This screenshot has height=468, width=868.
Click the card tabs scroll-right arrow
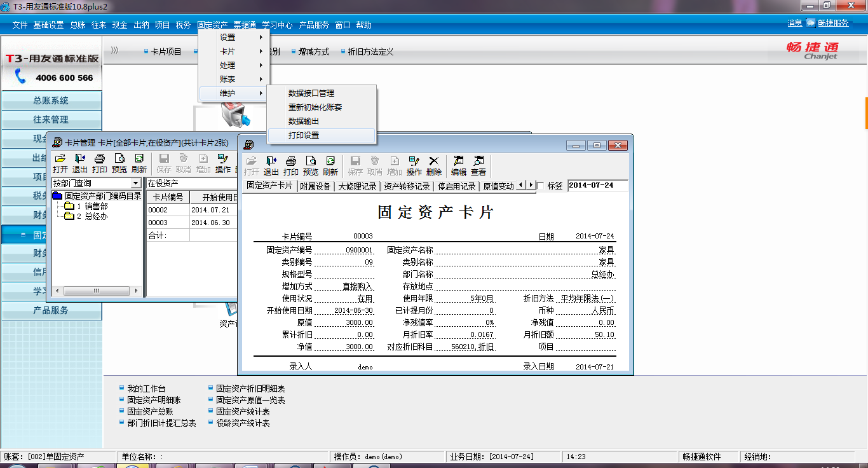point(531,185)
